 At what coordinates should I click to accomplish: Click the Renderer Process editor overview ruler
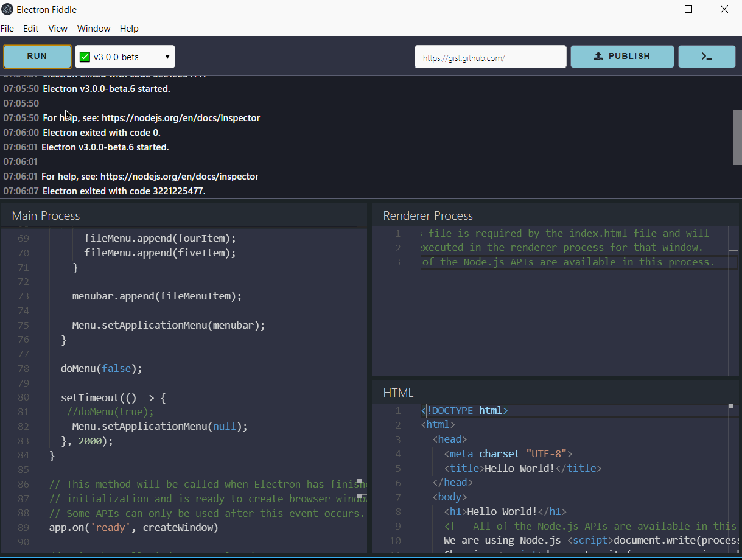coord(733,301)
